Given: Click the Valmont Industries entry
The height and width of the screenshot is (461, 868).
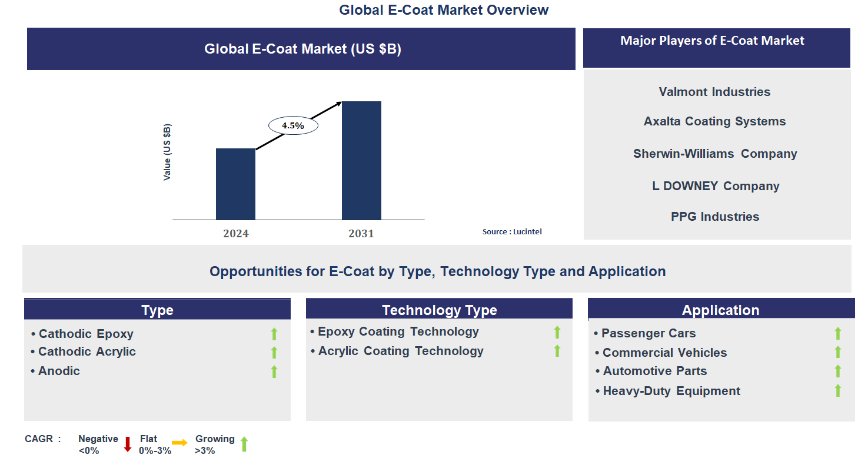Looking at the screenshot, I should click(x=714, y=92).
